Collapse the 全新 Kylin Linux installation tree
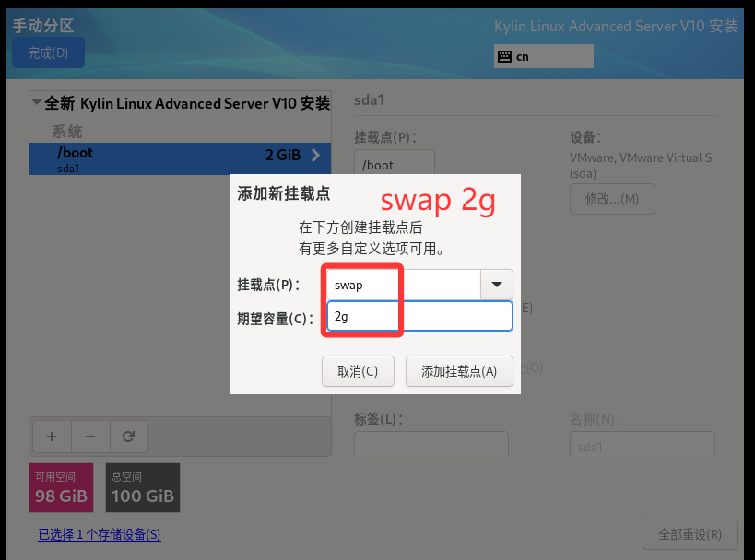The image size is (755, 560). tap(36, 103)
